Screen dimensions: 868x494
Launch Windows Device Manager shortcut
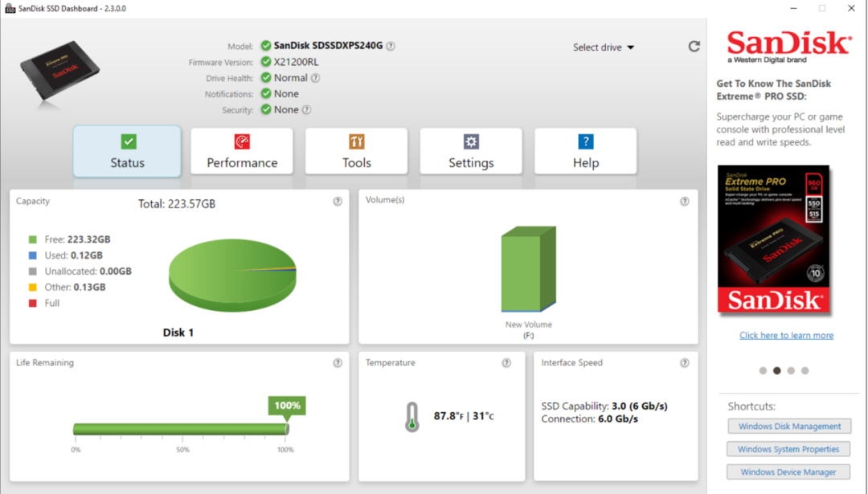click(789, 472)
